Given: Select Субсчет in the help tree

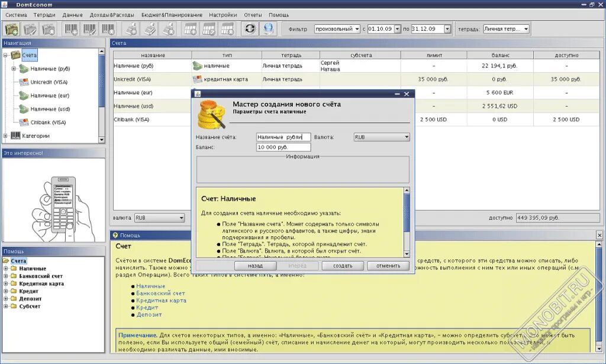Looking at the screenshot, I should [30, 307].
